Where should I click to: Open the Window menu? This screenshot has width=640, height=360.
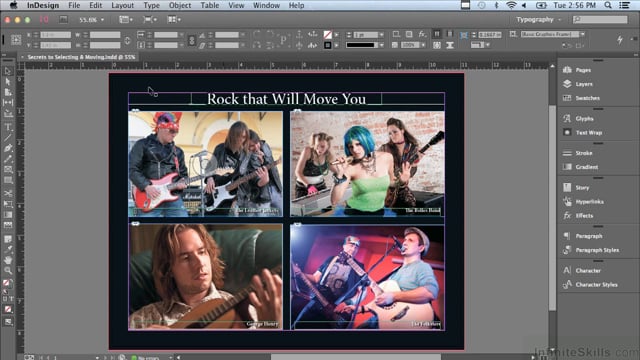click(x=266, y=5)
